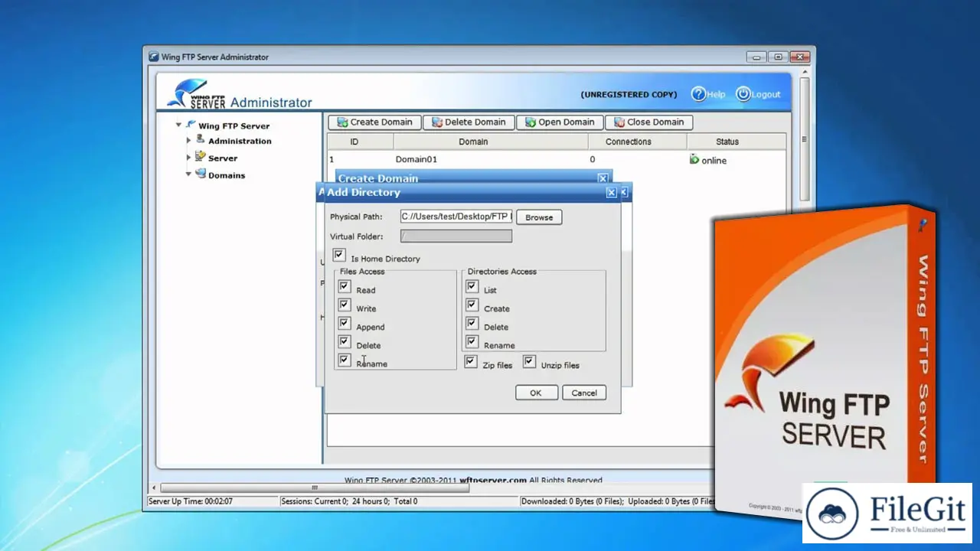Click the Close Domain toolbar button

tap(648, 122)
